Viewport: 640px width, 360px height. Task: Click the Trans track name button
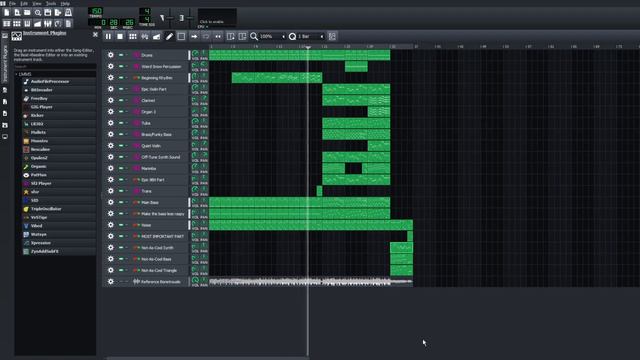(159, 191)
